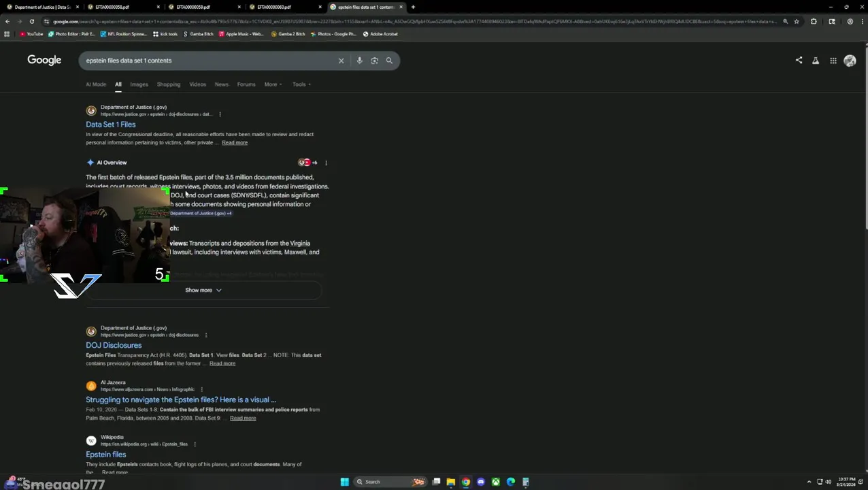Open the Data Set 1 Files result
The height and width of the screenshot is (490, 868).
[111, 125]
